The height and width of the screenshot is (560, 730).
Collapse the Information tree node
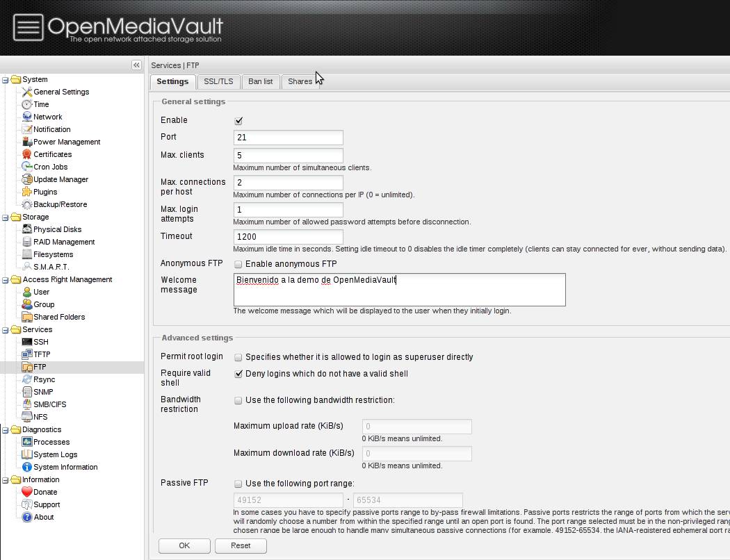pyautogui.click(x=5, y=480)
